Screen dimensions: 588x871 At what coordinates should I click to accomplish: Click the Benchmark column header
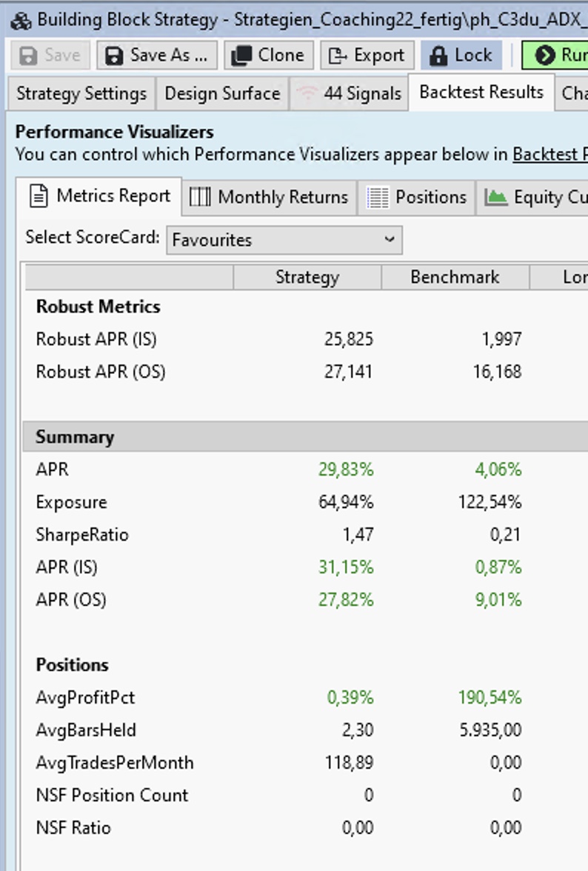pos(455,277)
